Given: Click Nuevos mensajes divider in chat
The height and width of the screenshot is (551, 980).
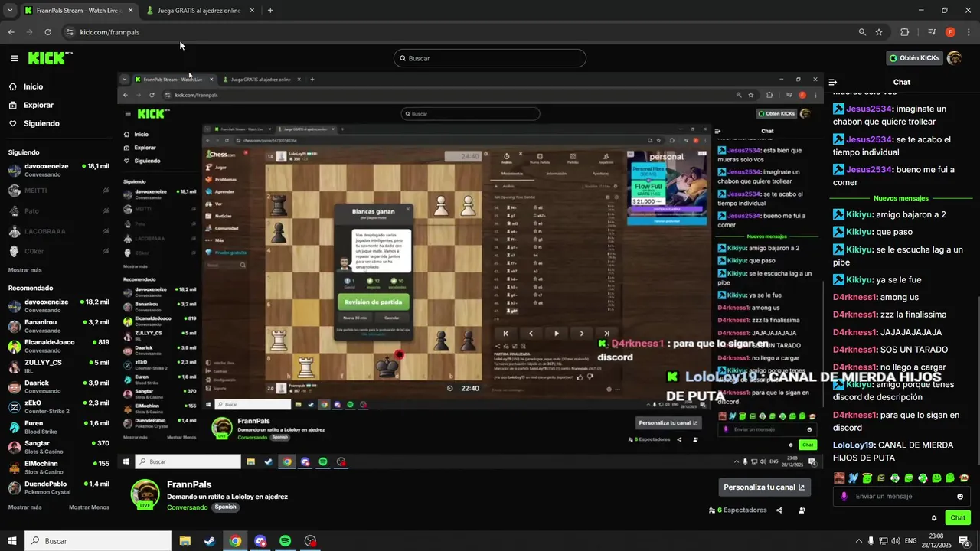Looking at the screenshot, I should [900, 198].
